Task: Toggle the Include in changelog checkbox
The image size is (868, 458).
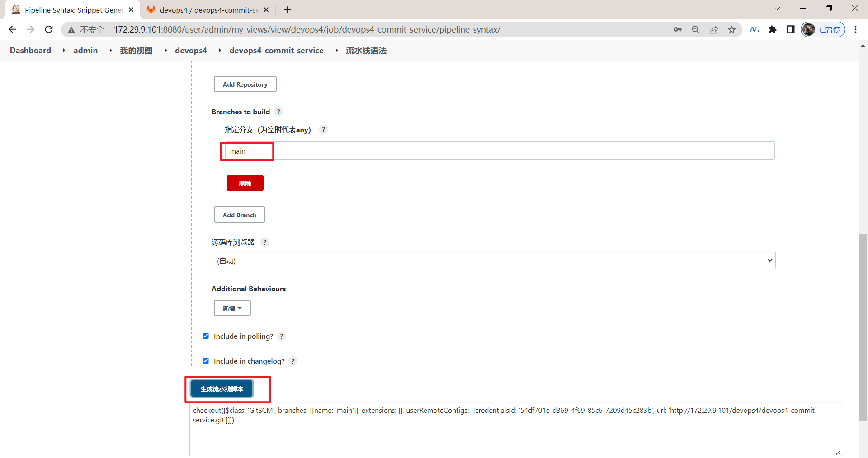Action: [206, 361]
